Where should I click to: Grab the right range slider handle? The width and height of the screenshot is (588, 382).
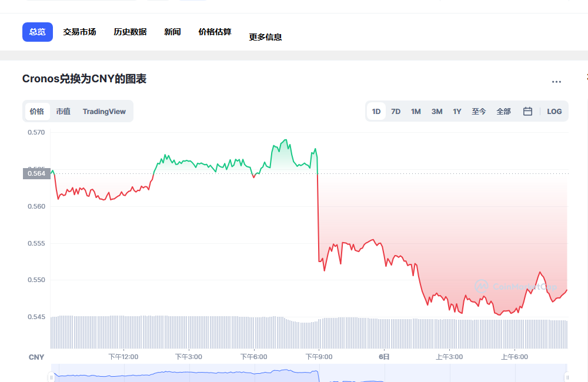[x=567, y=377]
